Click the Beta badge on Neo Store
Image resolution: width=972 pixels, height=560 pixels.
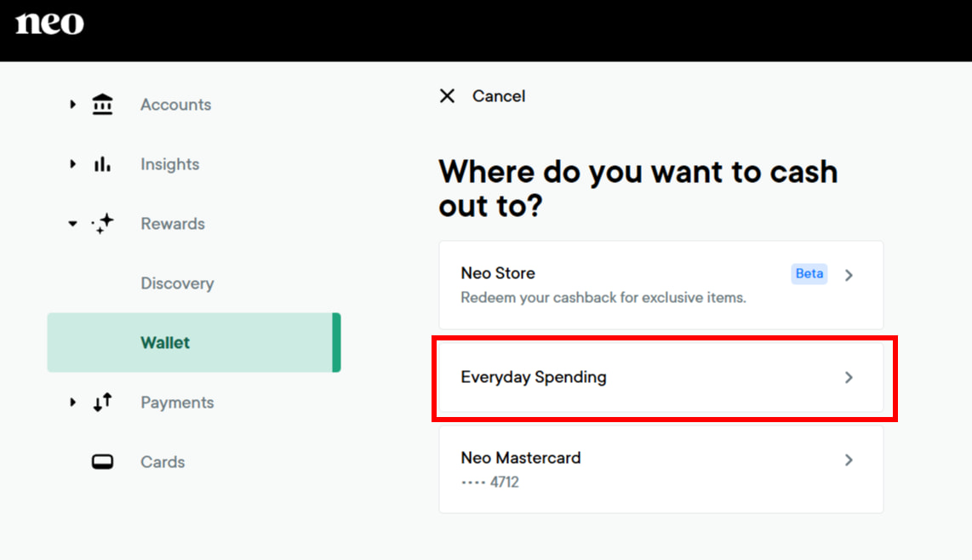click(x=808, y=273)
